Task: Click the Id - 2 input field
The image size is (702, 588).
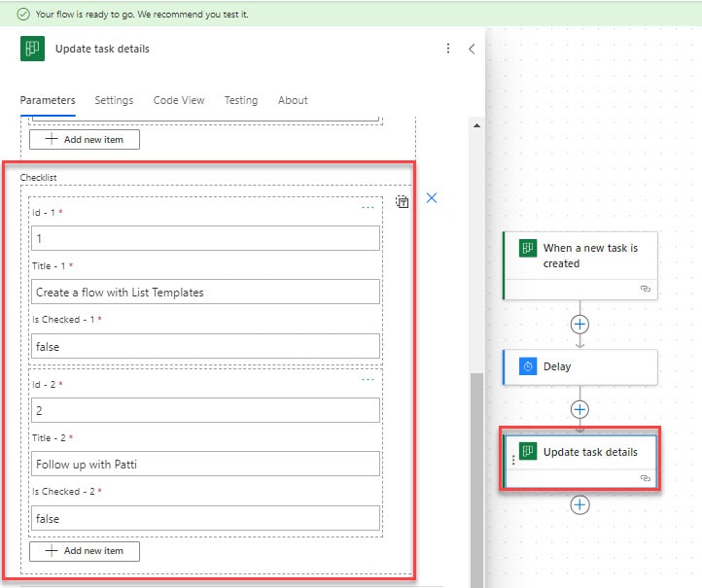Action: [205, 410]
